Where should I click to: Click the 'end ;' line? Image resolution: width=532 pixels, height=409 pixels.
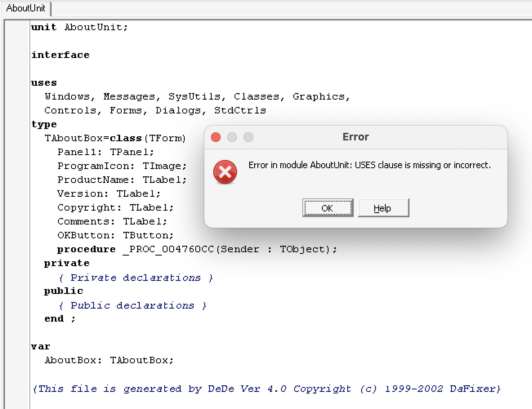pos(60,319)
